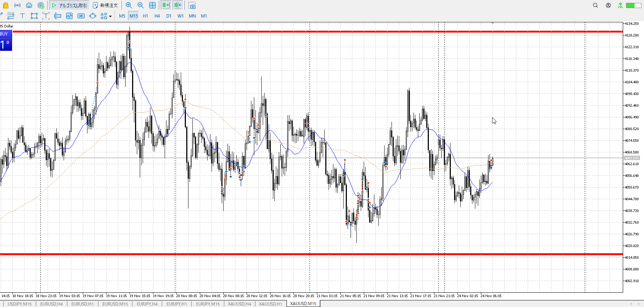Image resolution: width=644 pixels, height=307 pixels.
Task: Switch chart timeframe to D1
Action: pyautogui.click(x=169, y=16)
